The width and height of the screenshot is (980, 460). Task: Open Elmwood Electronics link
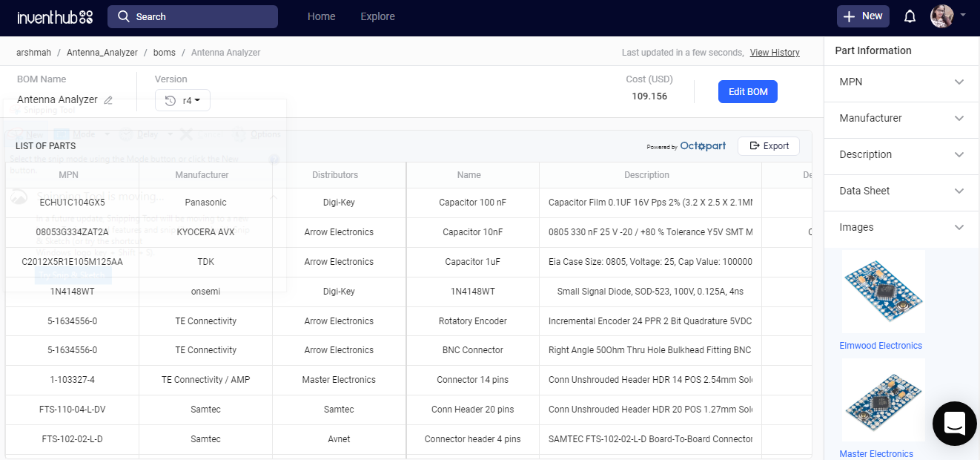click(x=881, y=346)
